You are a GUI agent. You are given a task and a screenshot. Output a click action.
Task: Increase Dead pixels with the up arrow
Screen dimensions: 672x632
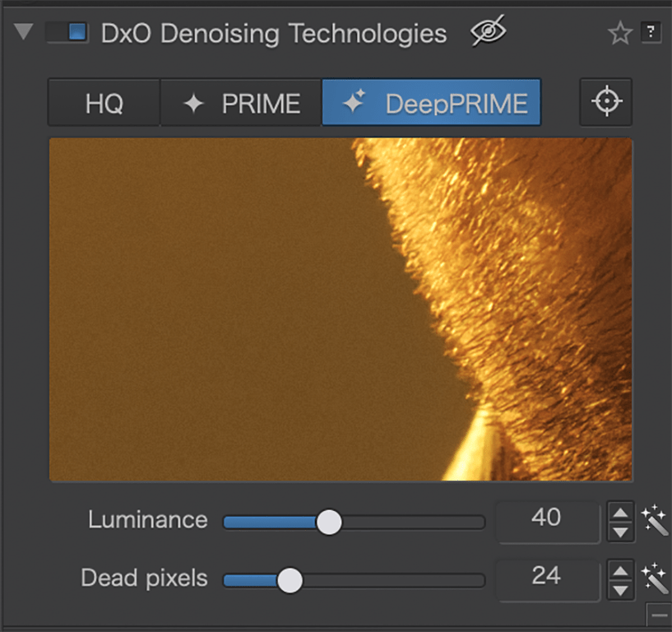pos(620,570)
